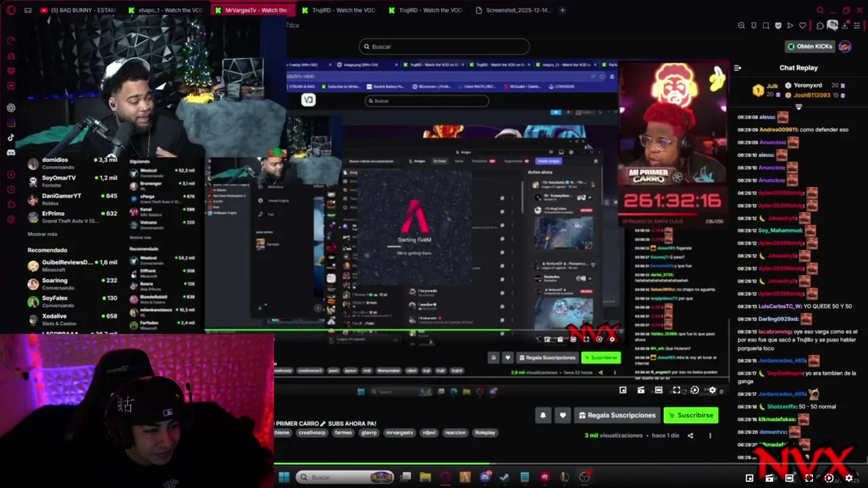This screenshot has width=868, height=488.
Task: Toggle fullscreen in the main video player
Action: coord(809,478)
